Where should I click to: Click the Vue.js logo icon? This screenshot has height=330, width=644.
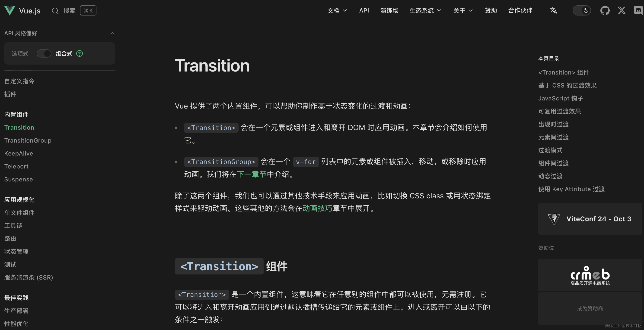pyautogui.click(x=10, y=10)
